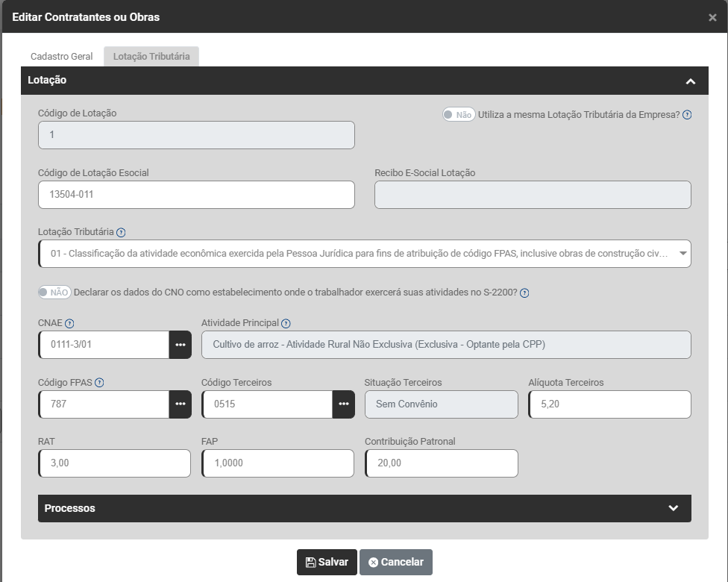Switch to Cadastro Geral tab
Image resolution: width=728 pixels, height=582 pixels.
61,56
